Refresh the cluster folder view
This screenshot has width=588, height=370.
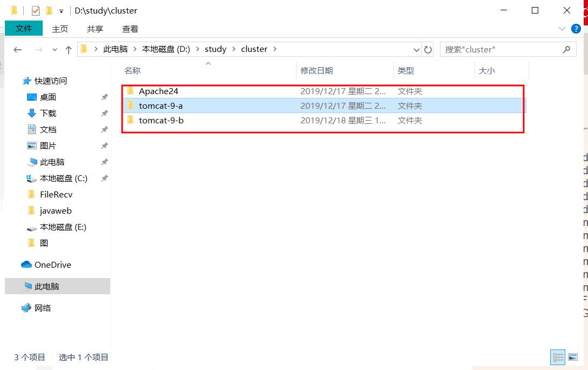tap(428, 50)
